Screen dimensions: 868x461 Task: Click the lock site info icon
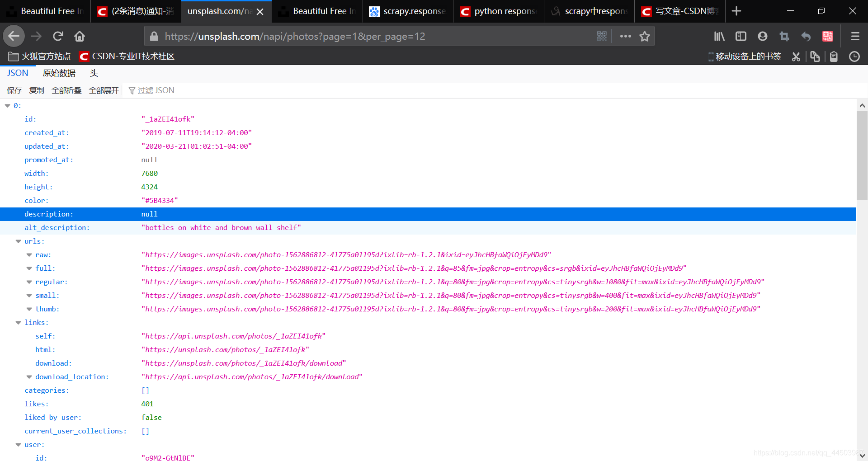click(154, 36)
